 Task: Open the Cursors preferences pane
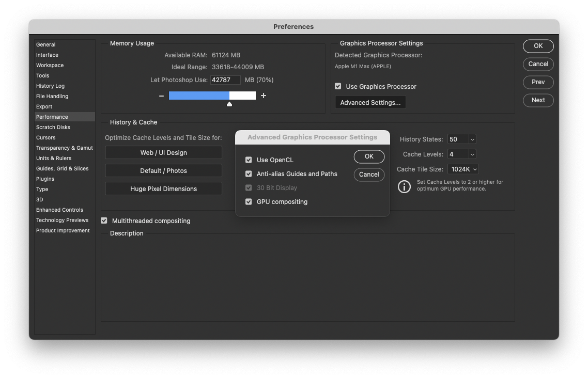(x=45, y=137)
